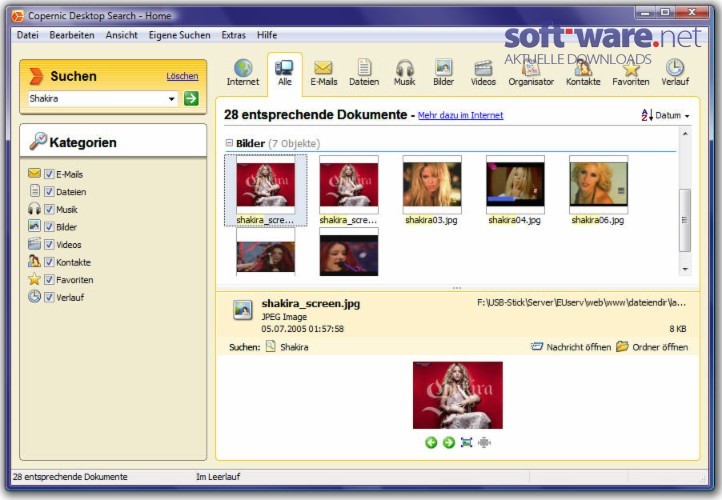Click Ordner öffnen
Viewport: 722px width, 500px height.
pyautogui.click(x=652, y=347)
